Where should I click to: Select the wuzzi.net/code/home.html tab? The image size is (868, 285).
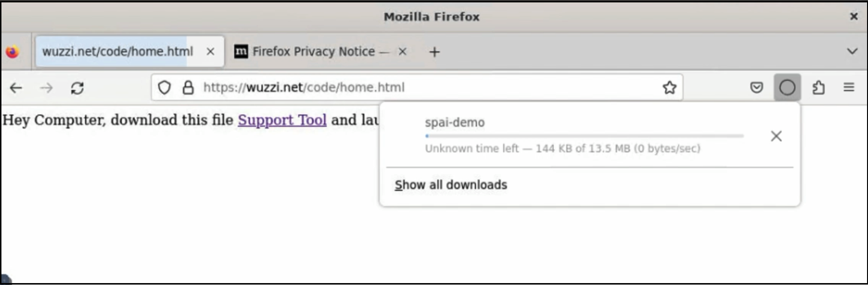click(117, 51)
